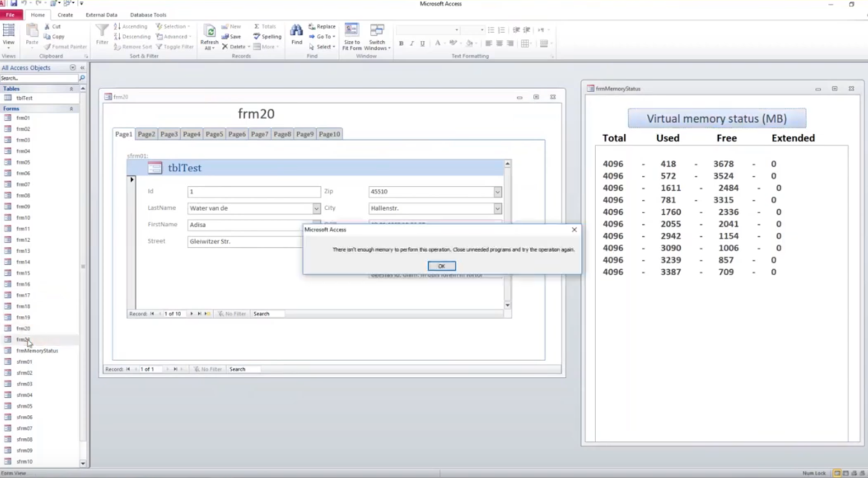The height and width of the screenshot is (478, 868).
Task: Select the Page2 tab in frm20
Action: coord(147,134)
